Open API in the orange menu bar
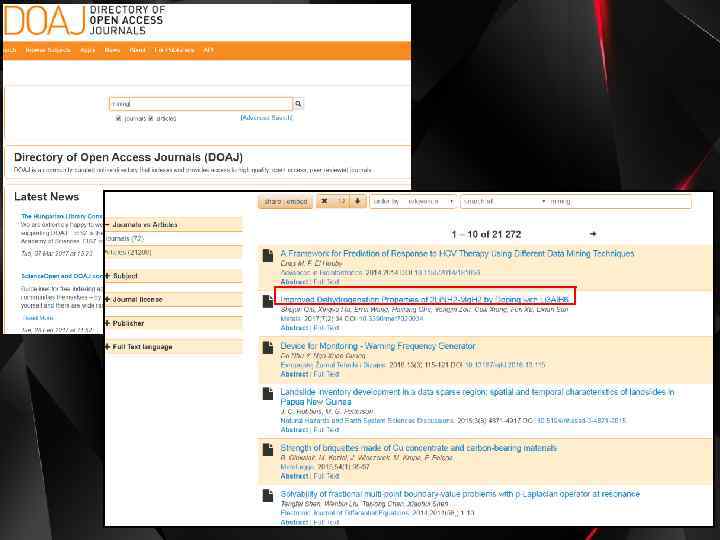This screenshot has height=540, width=720. click(x=208, y=50)
